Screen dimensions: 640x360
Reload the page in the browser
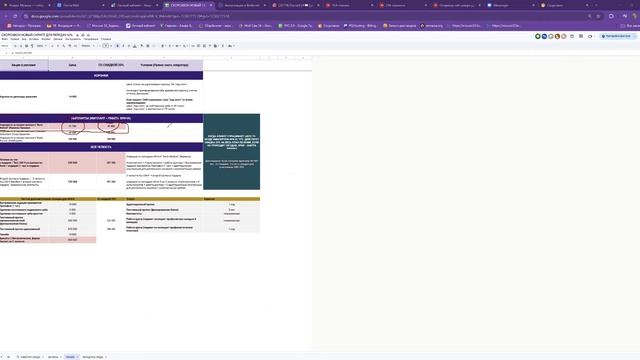15,16
